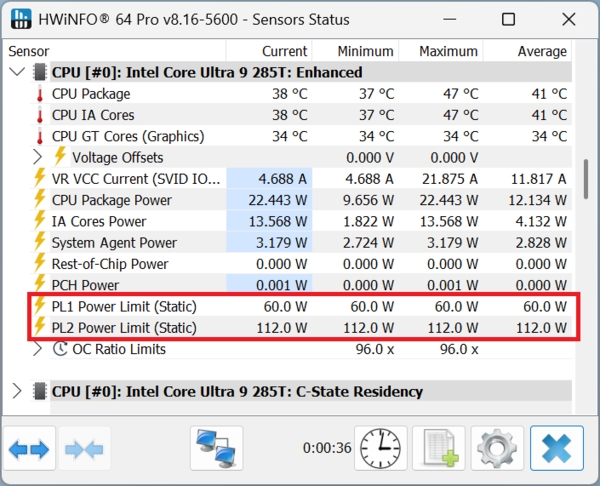This screenshot has width=600, height=486.
Task: Click the 11.817 A average current value
Action: tap(538, 179)
